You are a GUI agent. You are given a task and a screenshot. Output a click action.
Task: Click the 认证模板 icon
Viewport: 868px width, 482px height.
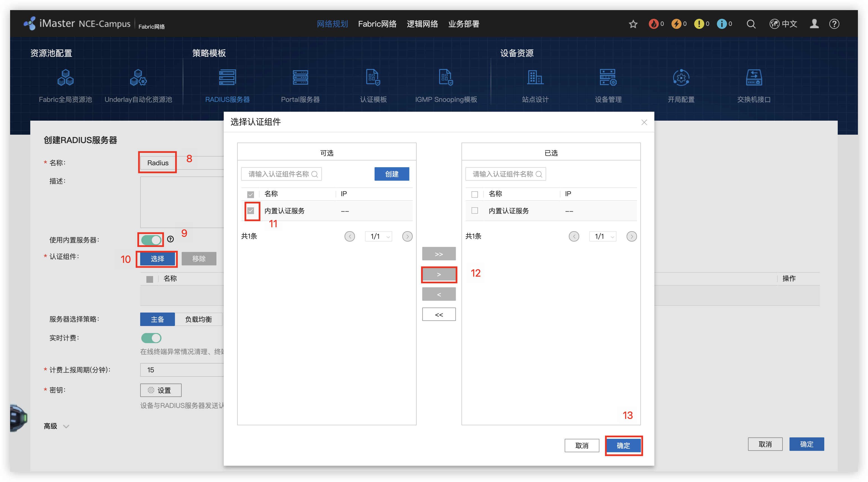[373, 78]
